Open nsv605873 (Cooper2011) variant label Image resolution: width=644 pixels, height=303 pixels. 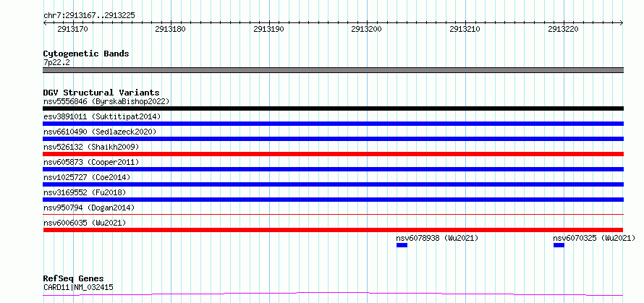pyautogui.click(x=91, y=162)
